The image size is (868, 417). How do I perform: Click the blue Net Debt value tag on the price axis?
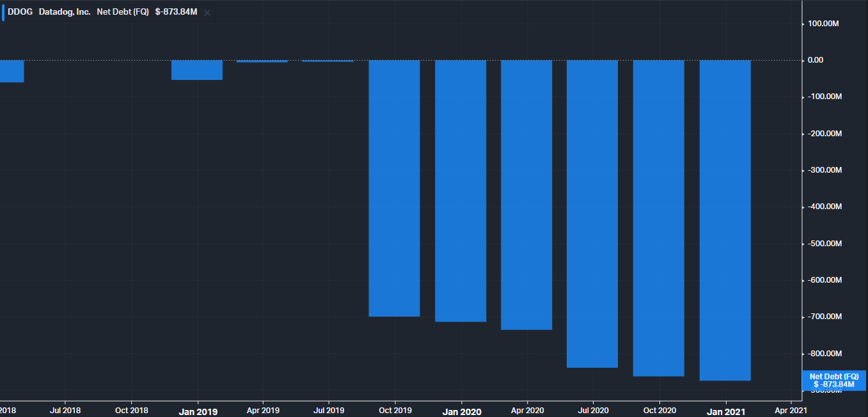834,381
